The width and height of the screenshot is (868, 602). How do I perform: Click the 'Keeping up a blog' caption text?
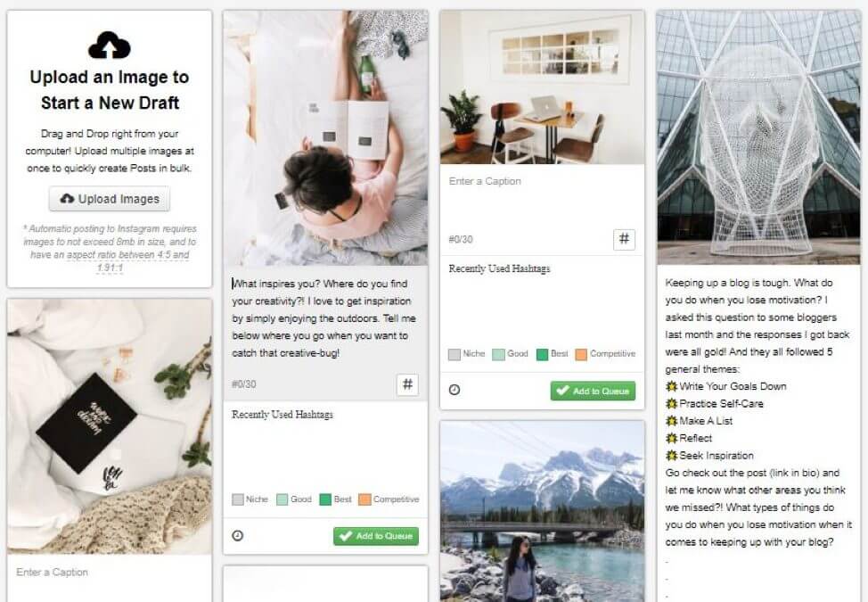[758, 412]
